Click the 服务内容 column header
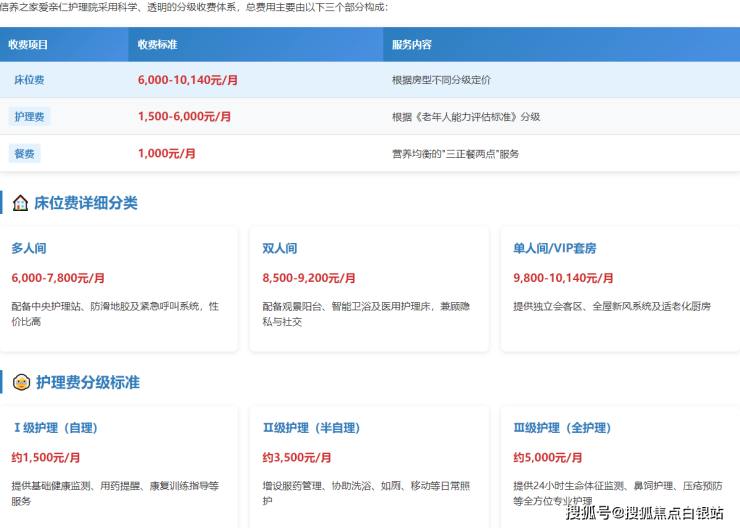The width and height of the screenshot is (740, 528). coord(412,45)
